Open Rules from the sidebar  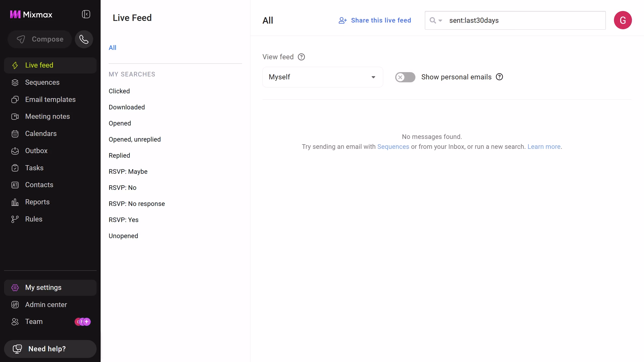50,219
